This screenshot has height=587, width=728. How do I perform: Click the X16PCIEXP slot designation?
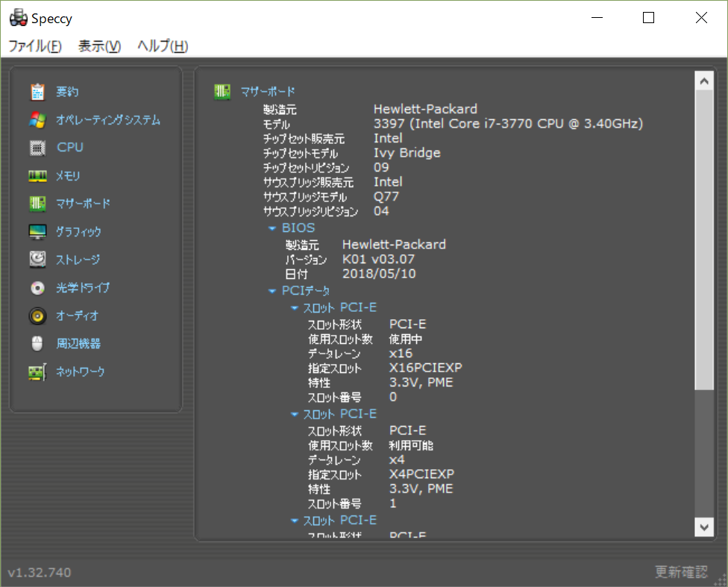coord(426,368)
